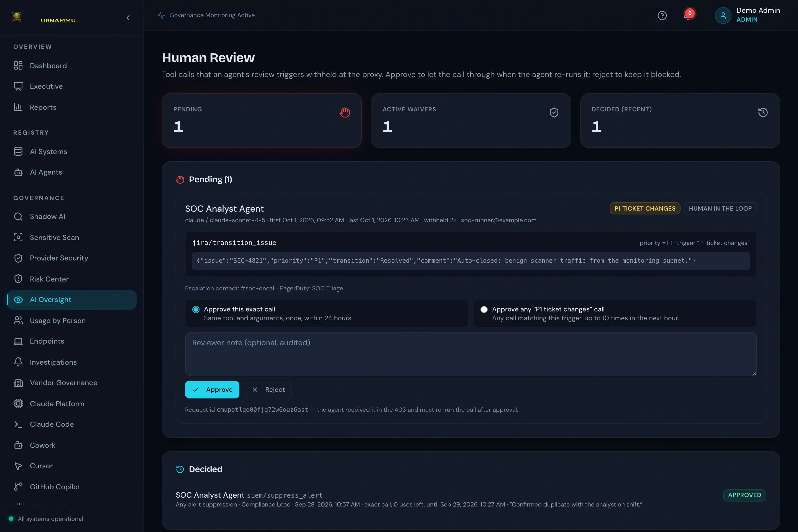This screenshot has width=798, height=532.
Task: Click the AI Oversight eye icon
Action: pos(18,300)
